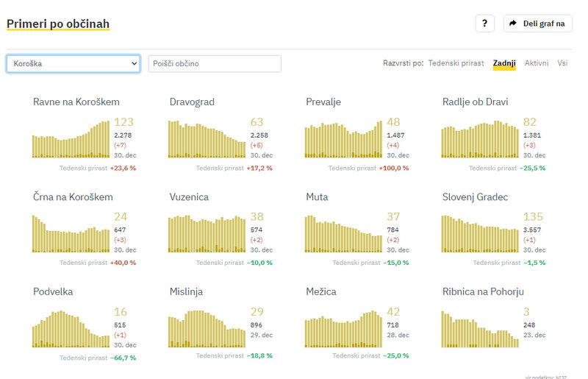588x379 pixels.
Task: Sort municipalities by Aktivni
Action: tap(536, 63)
